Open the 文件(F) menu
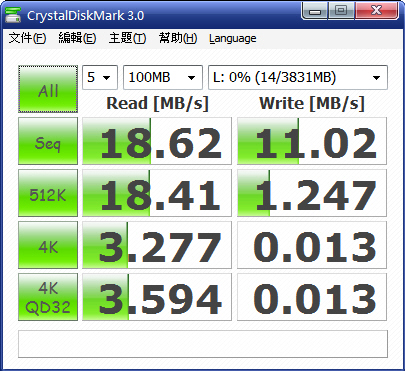This screenshot has height=371, width=405. tap(27, 38)
